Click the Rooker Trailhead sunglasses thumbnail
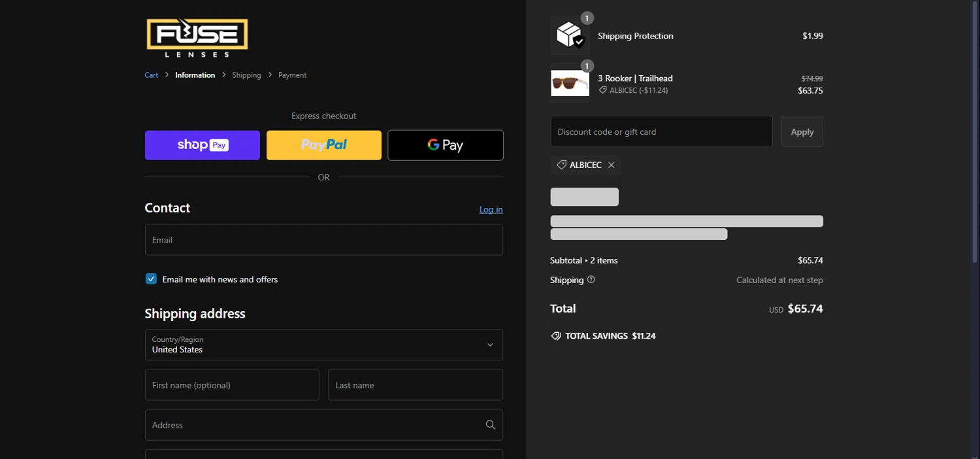This screenshot has width=980, height=459. click(570, 84)
